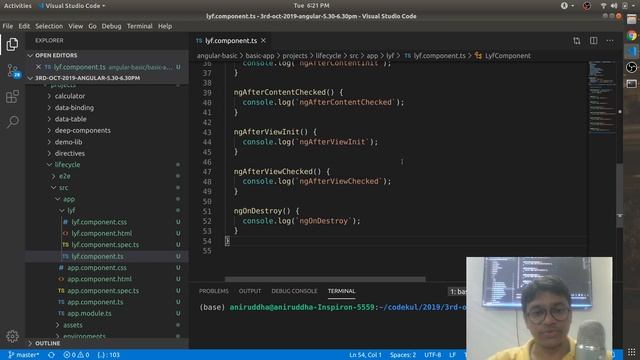The image size is (640, 360).
Task: Open the Selection menu
Action: pos(49,26)
